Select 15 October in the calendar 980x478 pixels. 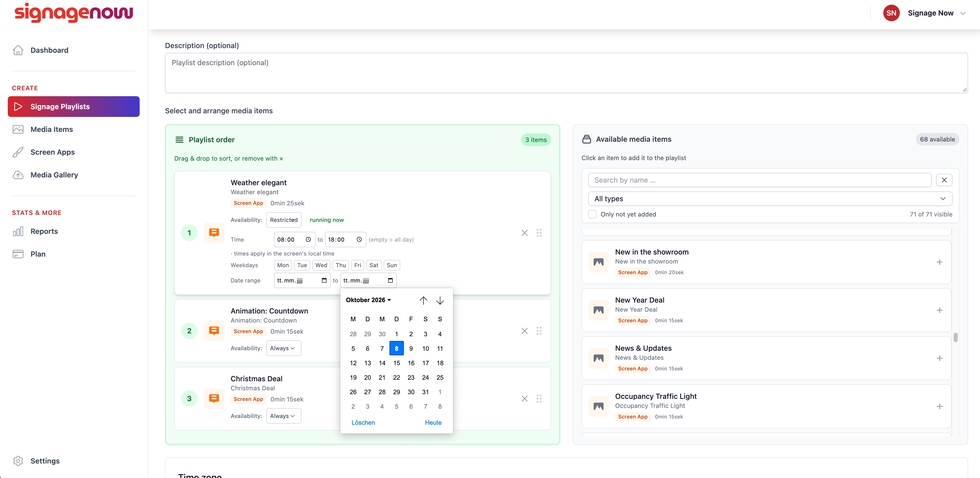point(396,363)
